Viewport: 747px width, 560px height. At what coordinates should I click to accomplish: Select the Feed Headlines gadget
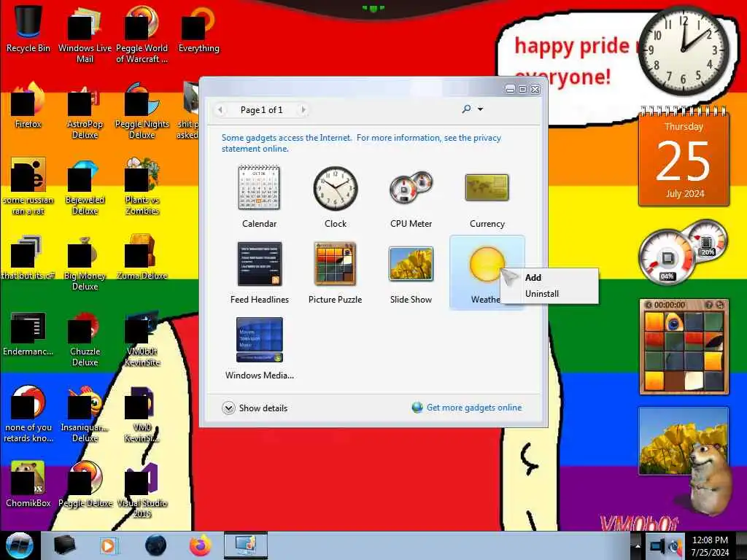click(259, 272)
